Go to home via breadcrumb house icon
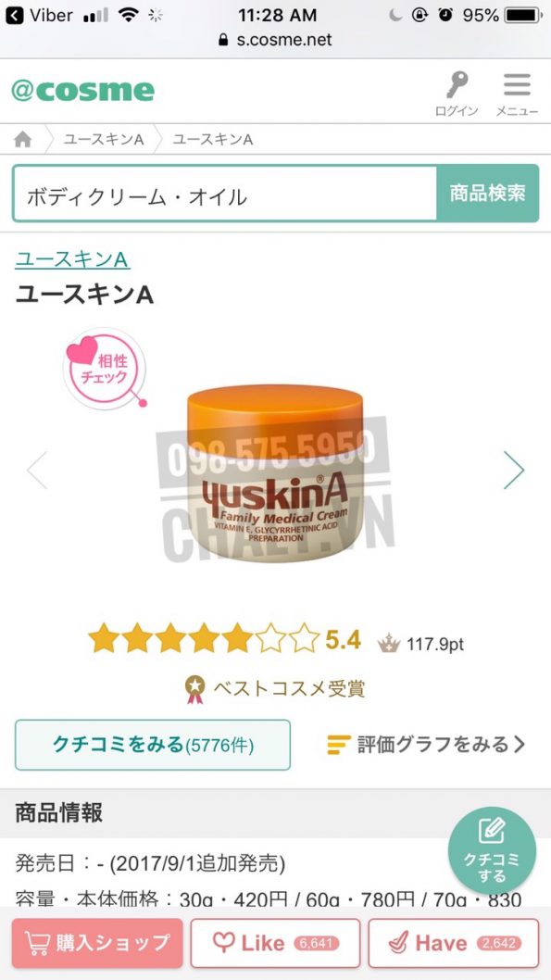 23,139
